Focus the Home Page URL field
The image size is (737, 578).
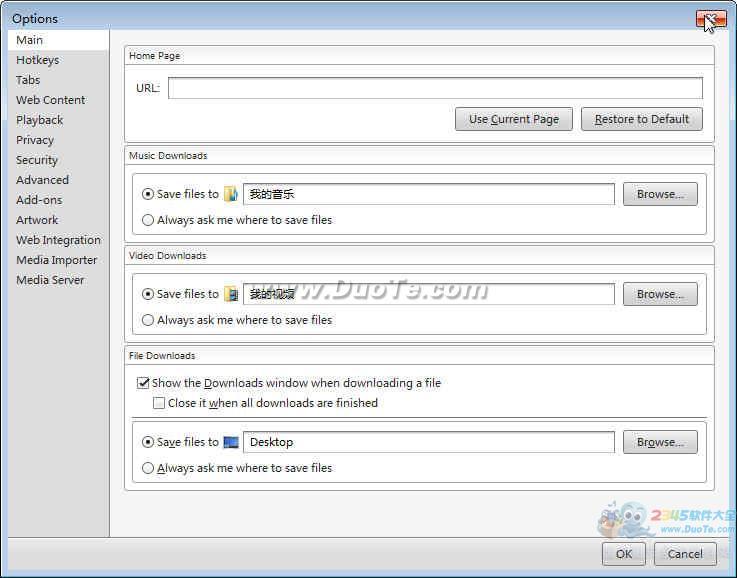coord(435,88)
